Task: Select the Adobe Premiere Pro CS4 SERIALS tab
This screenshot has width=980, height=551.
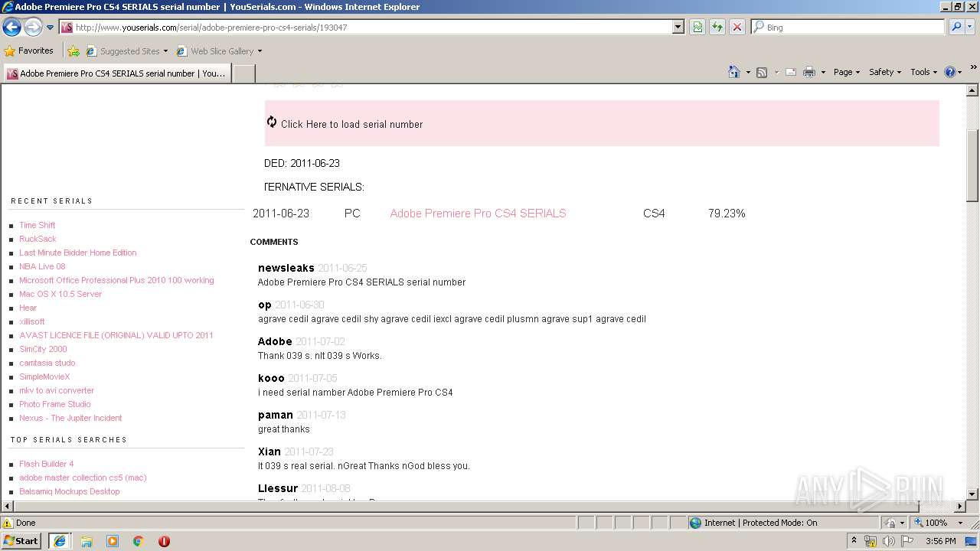Action: click(x=116, y=73)
